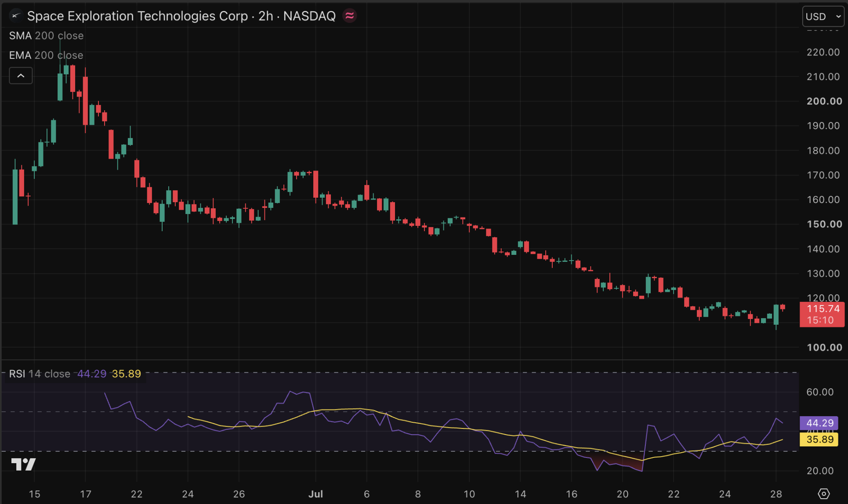Click the red 115.74 current price label
The width and height of the screenshot is (848, 504).
pos(823,308)
